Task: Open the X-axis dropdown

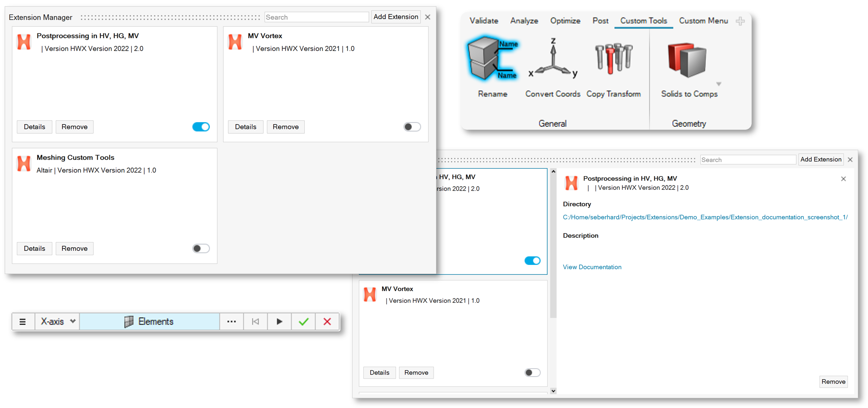Action: 57,322
